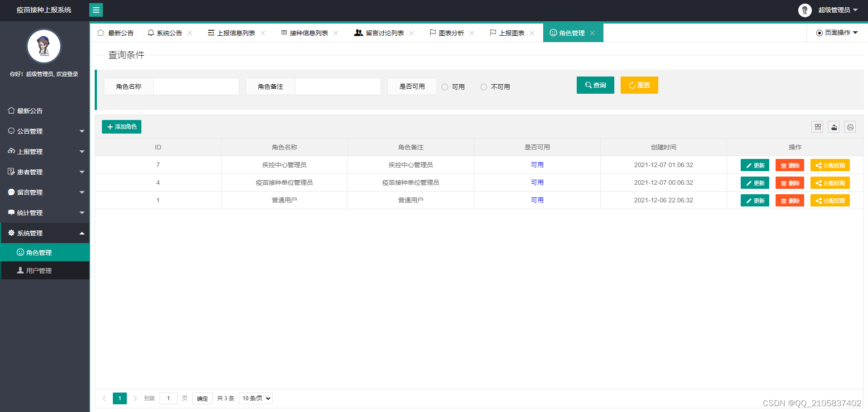This screenshot has height=412, width=868.
Task: Click 可用 status of 普通用户 row
Action: tap(537, 200)
